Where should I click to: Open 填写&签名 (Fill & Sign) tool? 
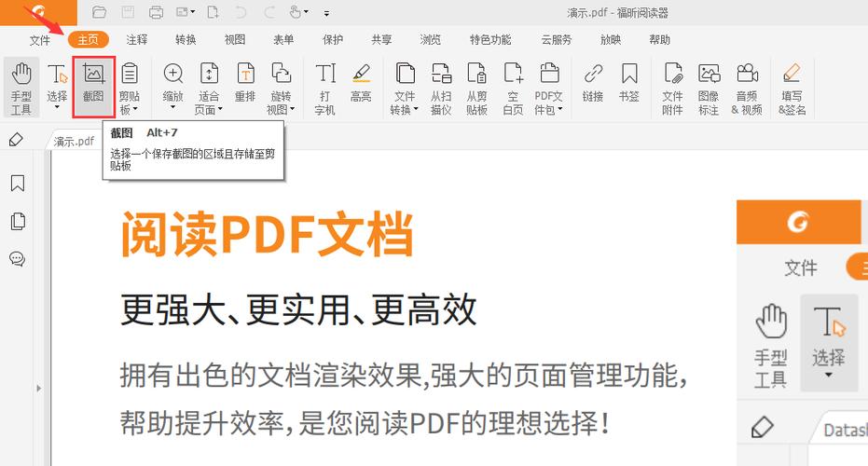[792, 87]
